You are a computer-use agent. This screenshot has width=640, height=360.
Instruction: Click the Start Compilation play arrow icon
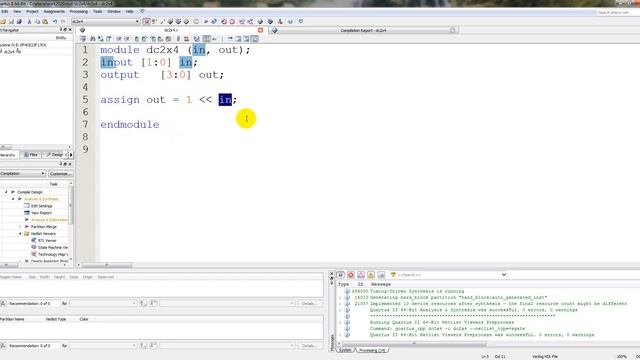pos(206,22)
